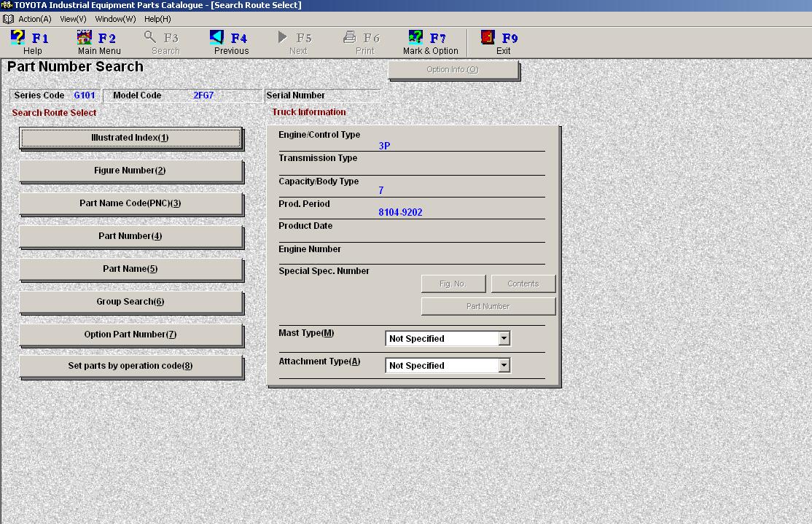Click the Option Info.(O) button
The image size is (812, 524).
(453, 70)
